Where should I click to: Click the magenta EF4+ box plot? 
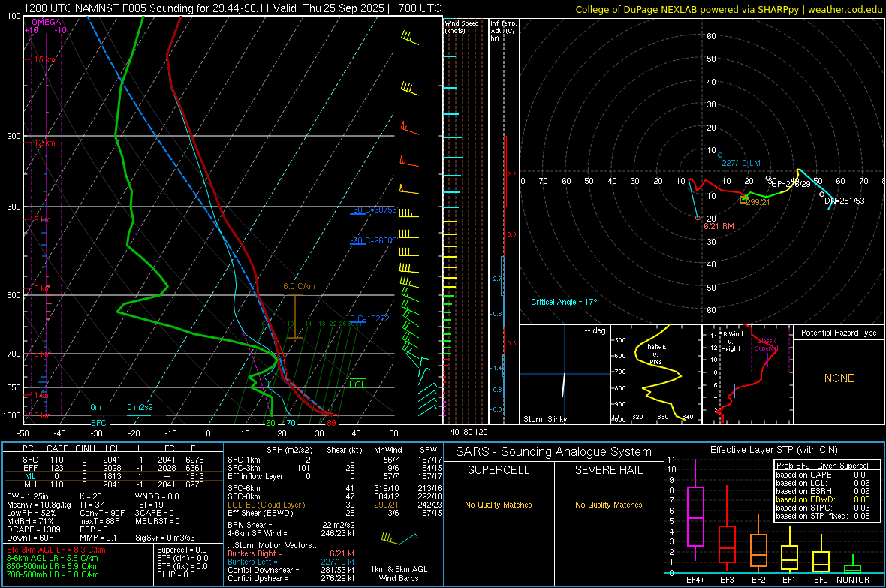tap(695, 510)
